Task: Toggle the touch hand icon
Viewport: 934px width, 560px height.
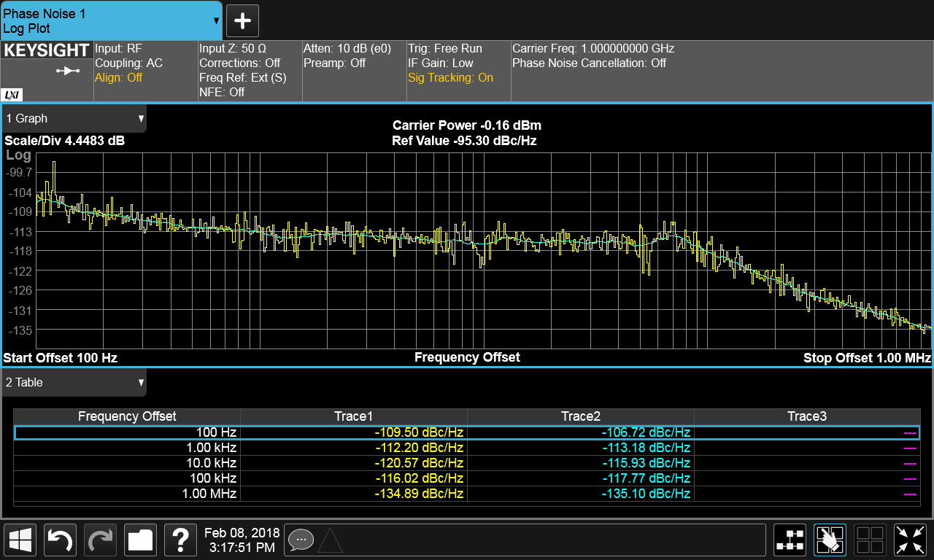Action: 830,540
